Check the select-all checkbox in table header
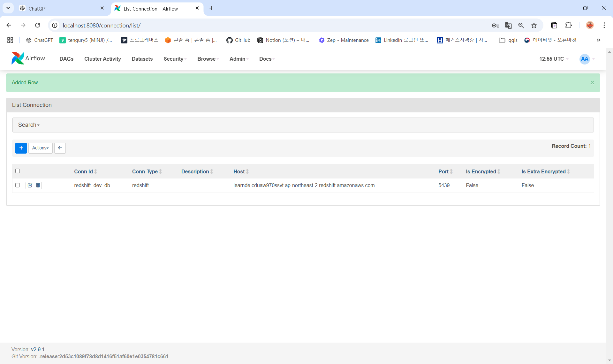This screenshot has height=364, width=613. tap(18, 171)
